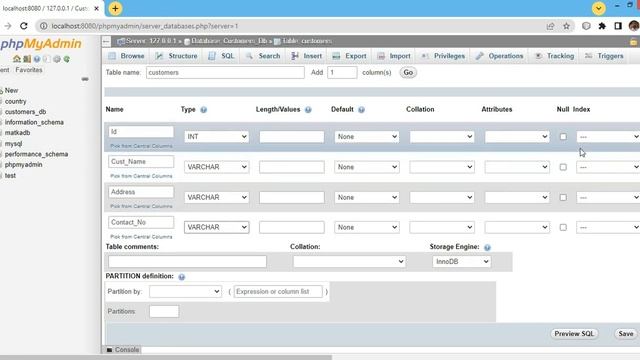Click the Save button
This screenshot has width=640, height=360.
tap(626, 334)
